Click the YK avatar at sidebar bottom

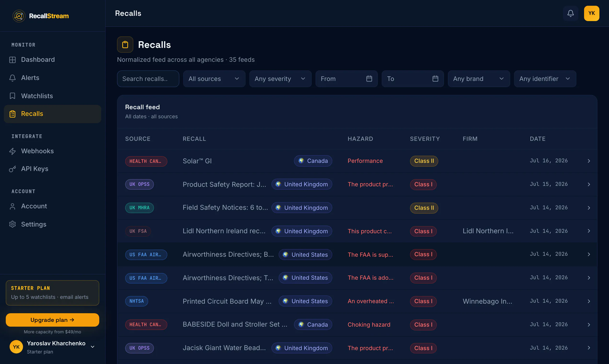[x=16, y=347]
